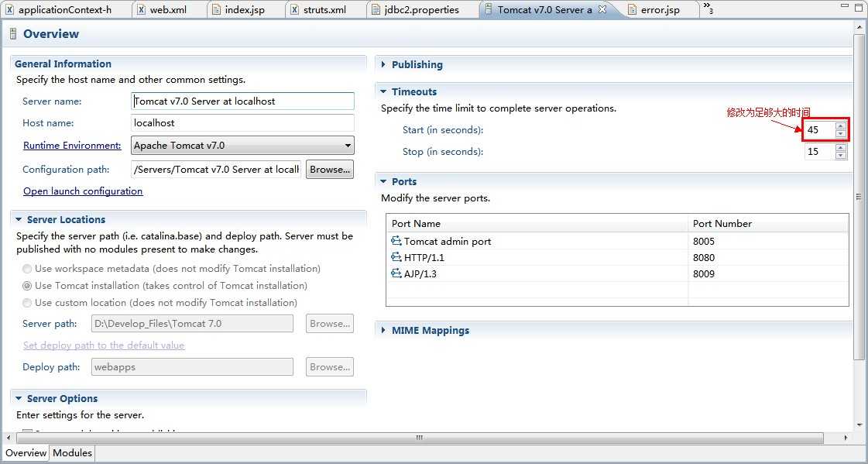Viewport: 868px width, 464px height.
Task: Click the vertical scrollbar thumb
Action: tap(859, 197)
